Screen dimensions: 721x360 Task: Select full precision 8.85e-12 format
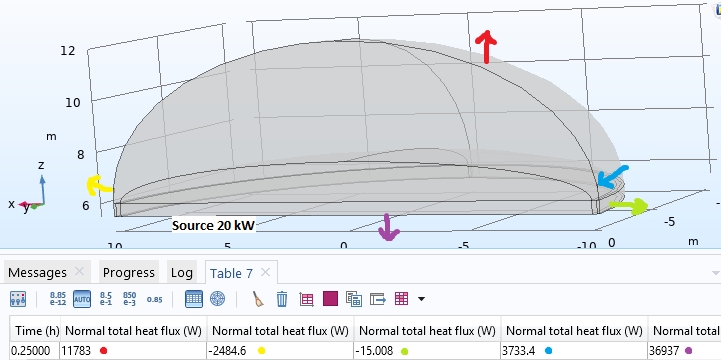tap(58, 299)
